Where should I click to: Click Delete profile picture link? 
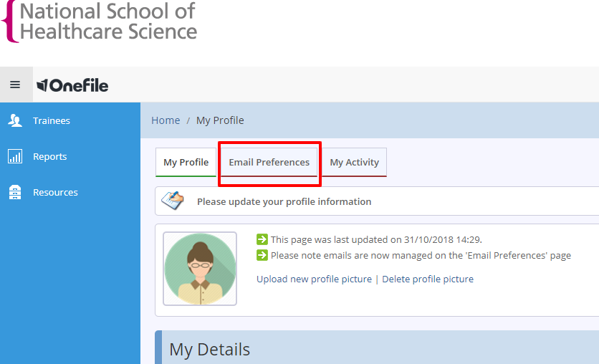(428, 279)
